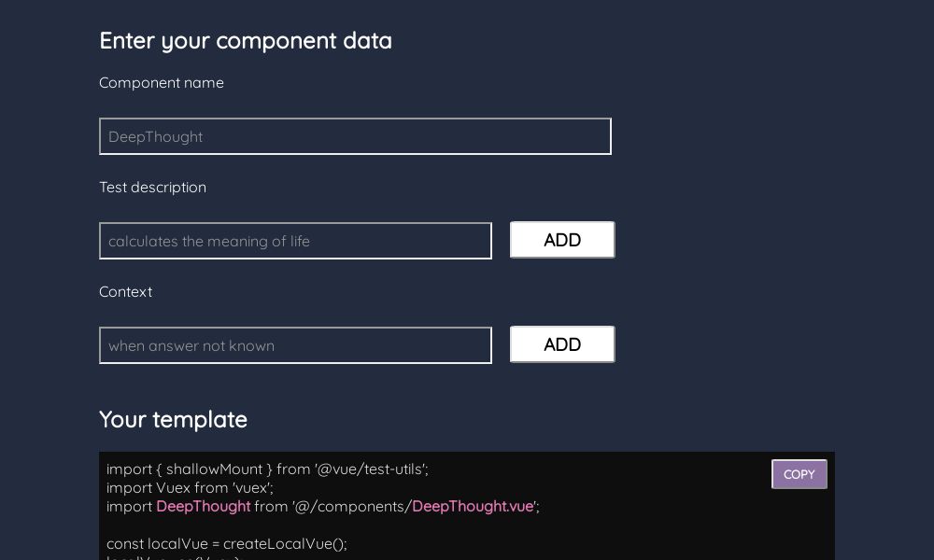This screenshot has width=934, height=560.
Task: Click the 'Enter your component data' heading
Action: [246, 40]
